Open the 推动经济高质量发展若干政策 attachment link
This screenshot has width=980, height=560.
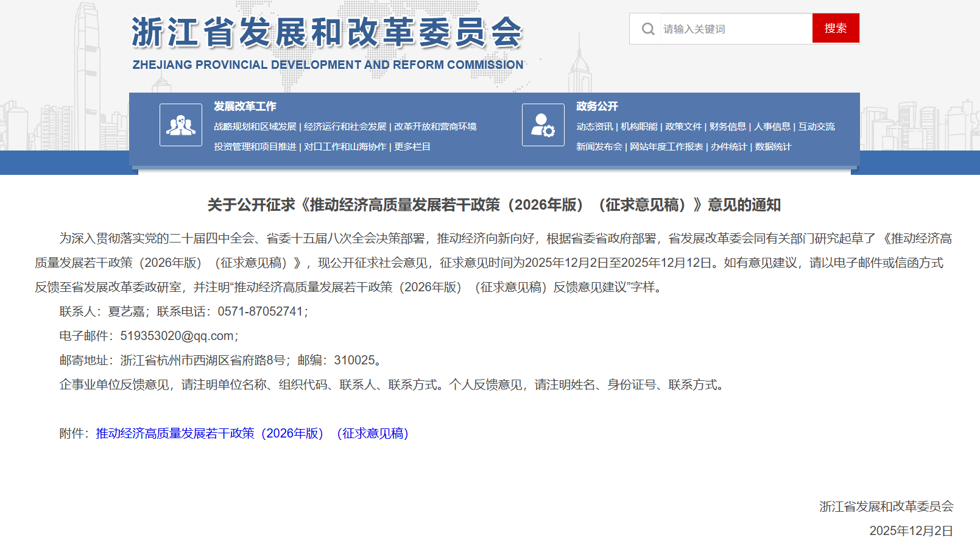(252, 433)
